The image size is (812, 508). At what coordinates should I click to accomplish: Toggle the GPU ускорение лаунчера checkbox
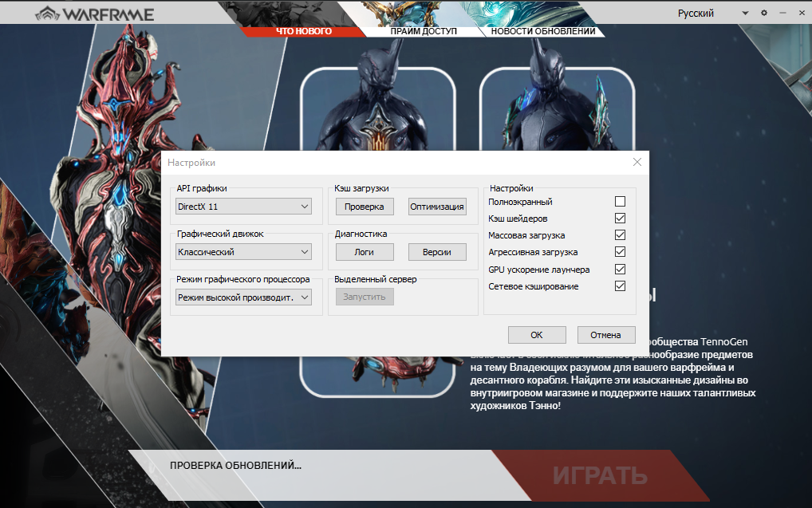620,270
